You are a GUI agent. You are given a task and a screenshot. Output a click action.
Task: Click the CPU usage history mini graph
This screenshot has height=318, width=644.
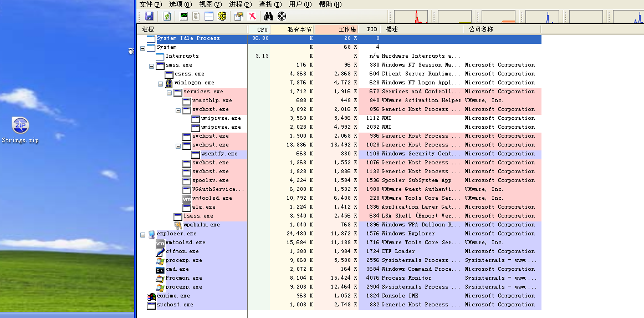[x=411, y=17]
